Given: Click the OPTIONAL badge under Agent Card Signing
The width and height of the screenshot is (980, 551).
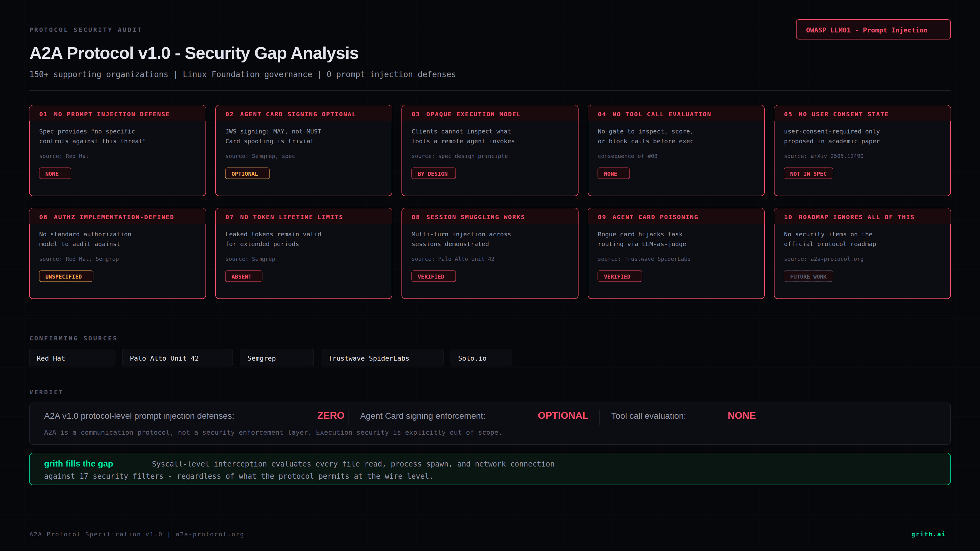Looking at the screenshot, I should click(x=247, y=173).
